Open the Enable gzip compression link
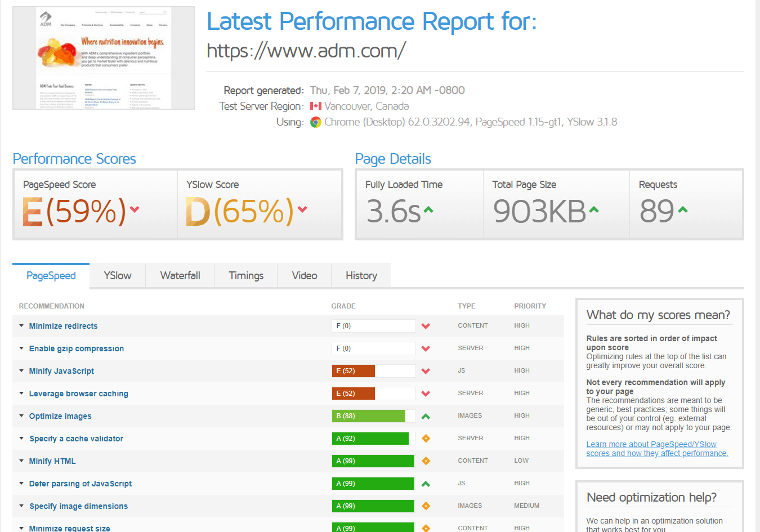 pyautogui.click(x=77, y=348)
